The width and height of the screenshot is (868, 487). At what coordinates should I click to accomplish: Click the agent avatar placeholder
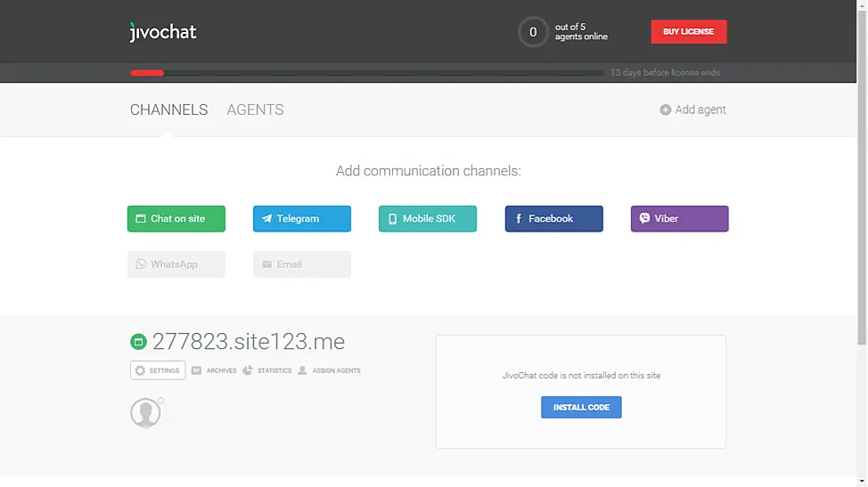(x=145, y=412)
